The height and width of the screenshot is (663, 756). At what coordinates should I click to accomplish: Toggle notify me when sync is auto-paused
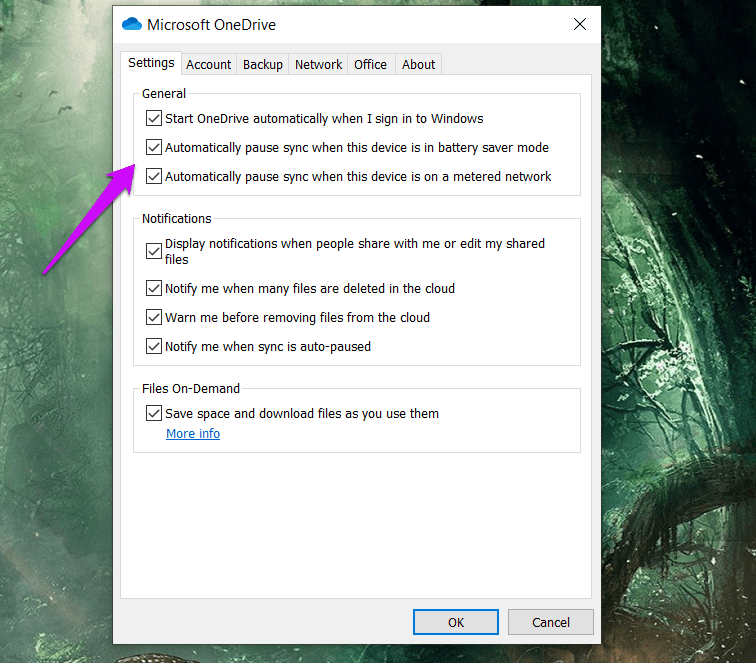(154, 346)
